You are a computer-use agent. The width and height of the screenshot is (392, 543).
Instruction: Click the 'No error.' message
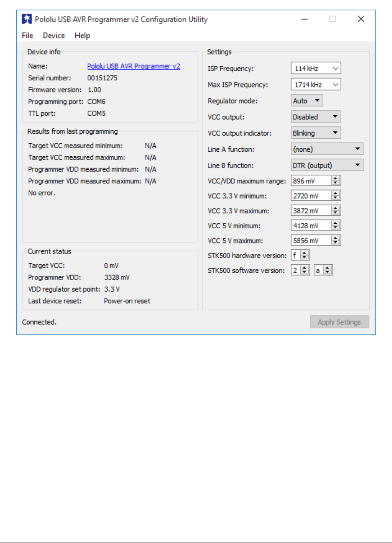(x=41, y=193)
